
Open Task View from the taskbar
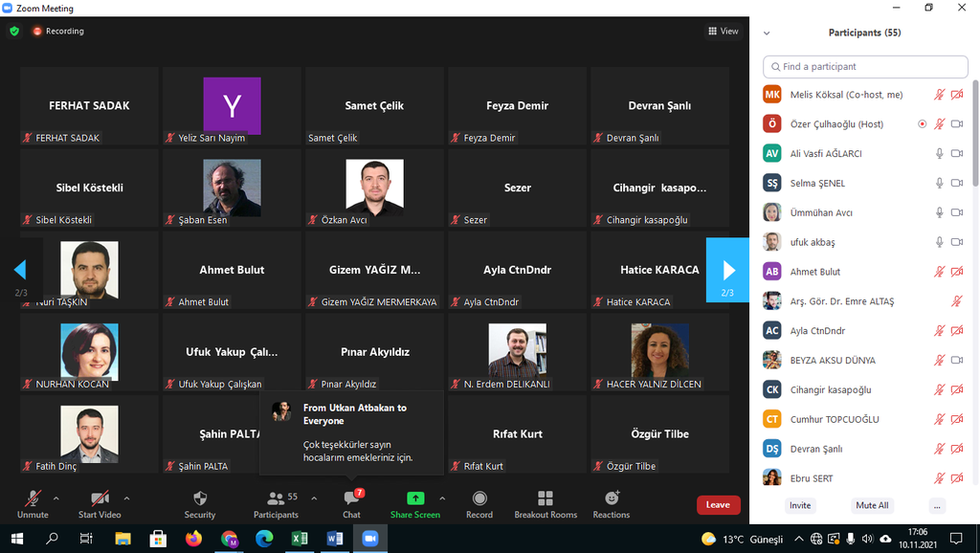pos(86,539)
